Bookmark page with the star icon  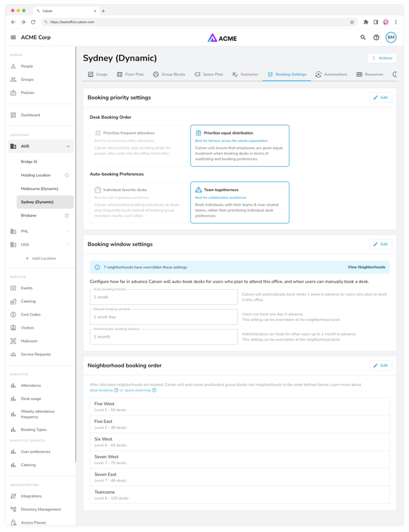tap(352, 22)
